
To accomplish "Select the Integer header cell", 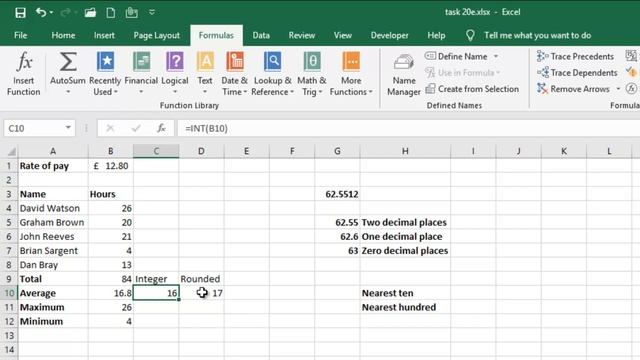I will 156,279.
